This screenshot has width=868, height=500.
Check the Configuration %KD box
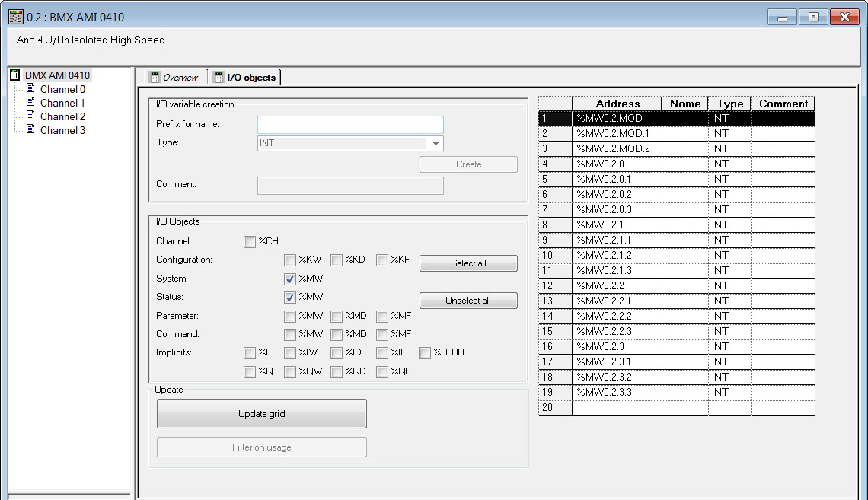337,260
